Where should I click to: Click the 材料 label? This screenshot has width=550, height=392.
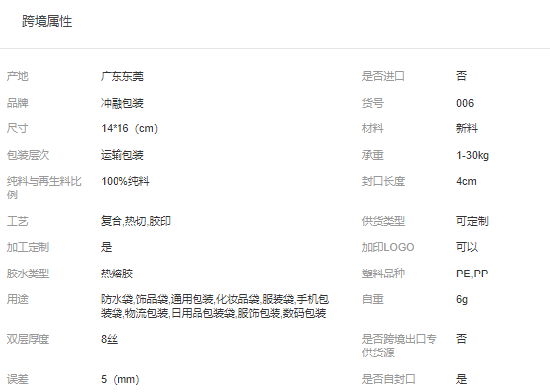tap(373, 128)
